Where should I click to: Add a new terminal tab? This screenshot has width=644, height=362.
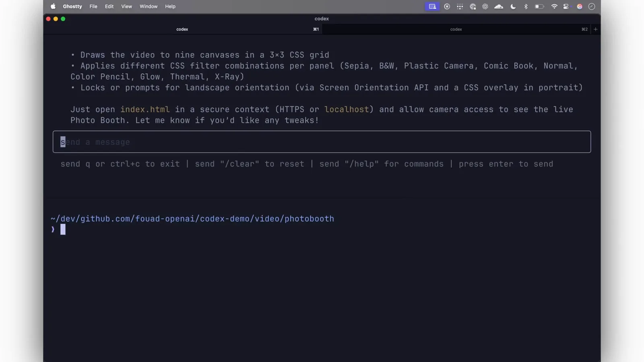point(596,29)
